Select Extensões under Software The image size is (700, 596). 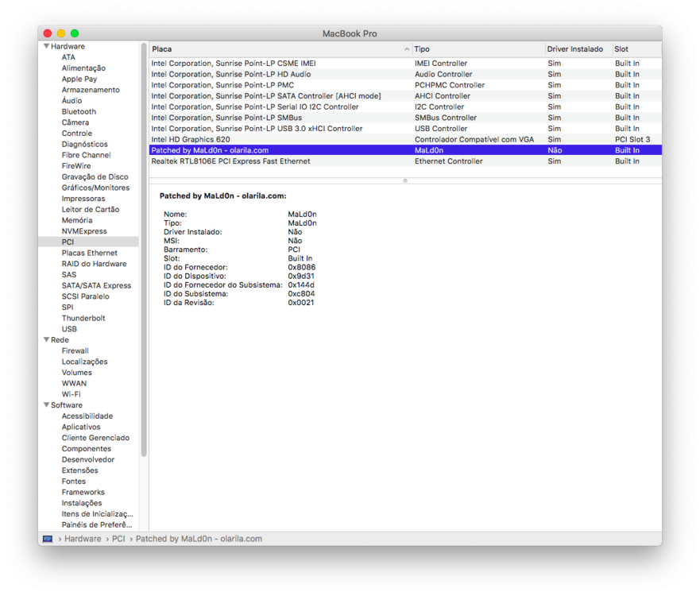[80, 470]
